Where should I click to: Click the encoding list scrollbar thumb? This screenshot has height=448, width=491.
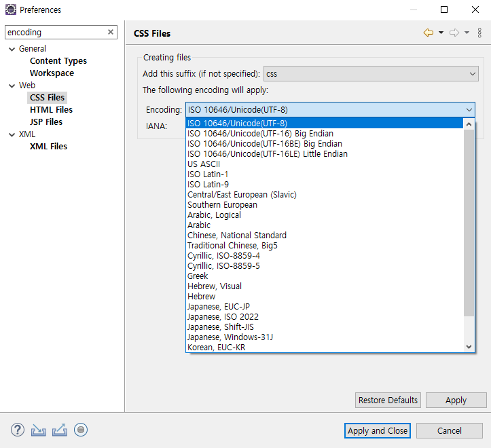point(469,223)
